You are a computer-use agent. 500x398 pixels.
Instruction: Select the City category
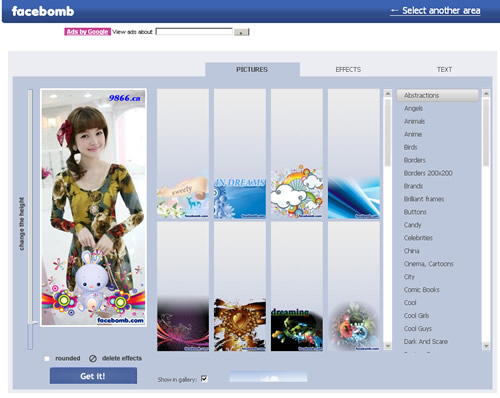(x=409, y=277)
